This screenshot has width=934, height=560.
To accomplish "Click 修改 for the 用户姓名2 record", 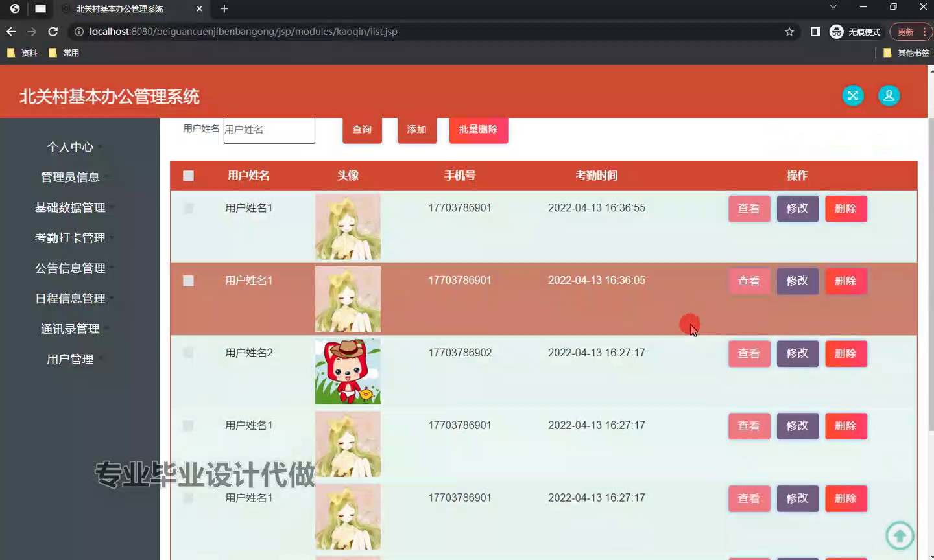I will (798, 354).
